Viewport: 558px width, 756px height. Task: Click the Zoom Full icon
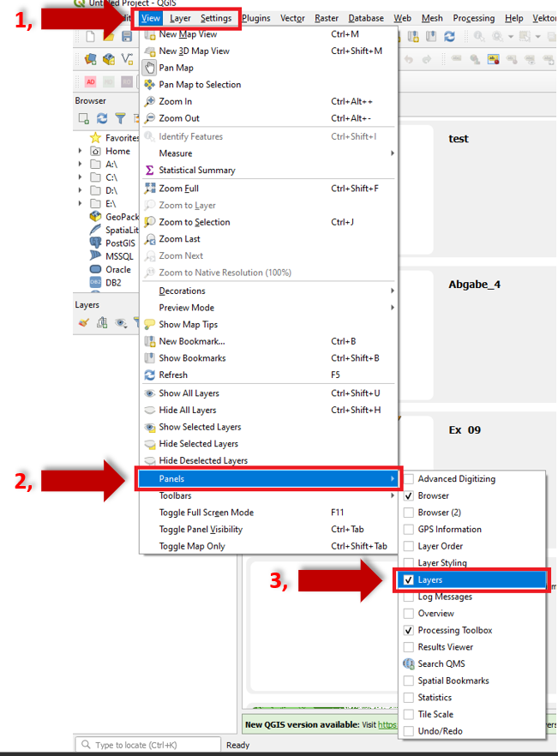click(150, 189)
